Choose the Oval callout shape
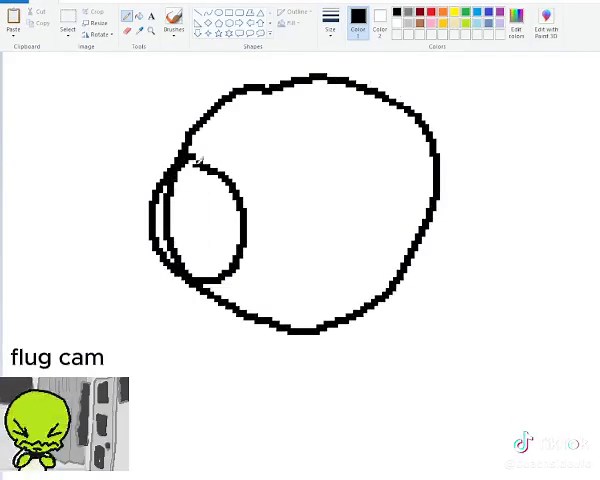Viewport: 600px width, 480px height. (x=250, y=33)
